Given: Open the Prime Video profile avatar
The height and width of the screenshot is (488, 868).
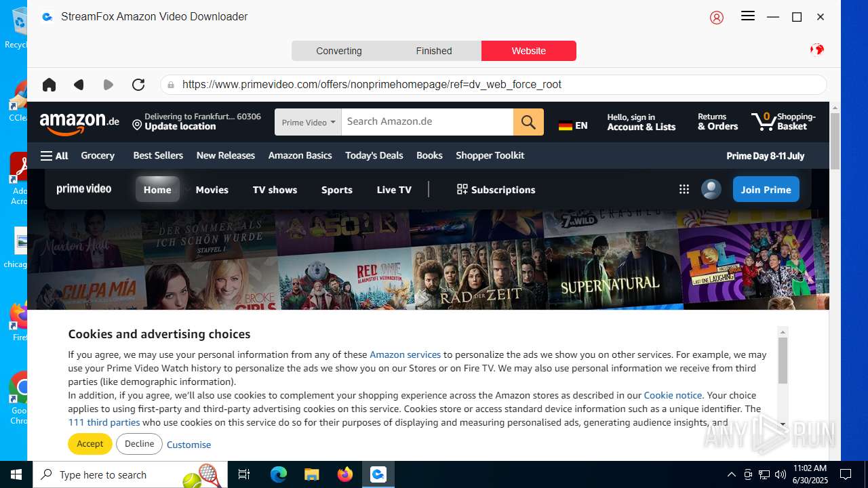Looking at the screenshot, I should pyautogui.click(x=711, y=189).
